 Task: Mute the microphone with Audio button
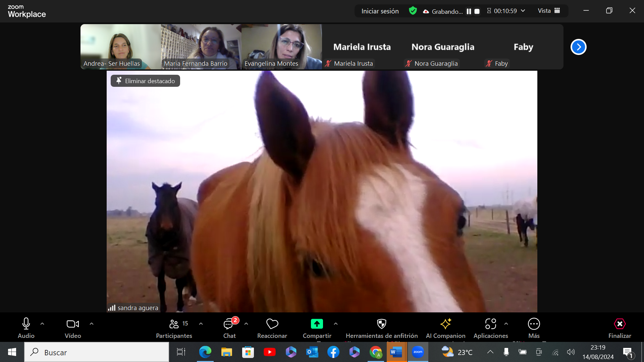(x=26, y=324)
